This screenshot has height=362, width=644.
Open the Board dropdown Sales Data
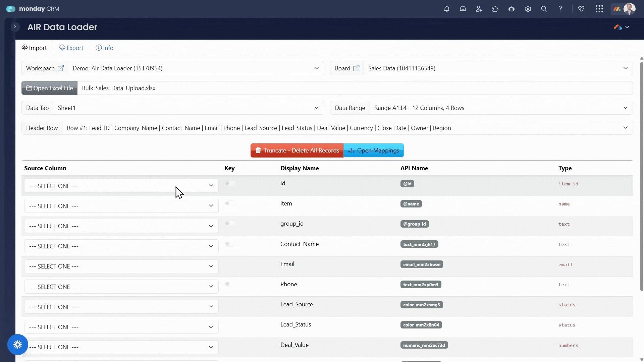pyautogui.click(x=498, y=68)
